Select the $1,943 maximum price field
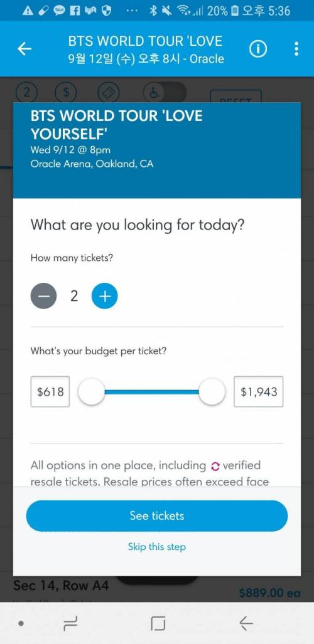This screenshot has width=314, height=644. point(259,392)
